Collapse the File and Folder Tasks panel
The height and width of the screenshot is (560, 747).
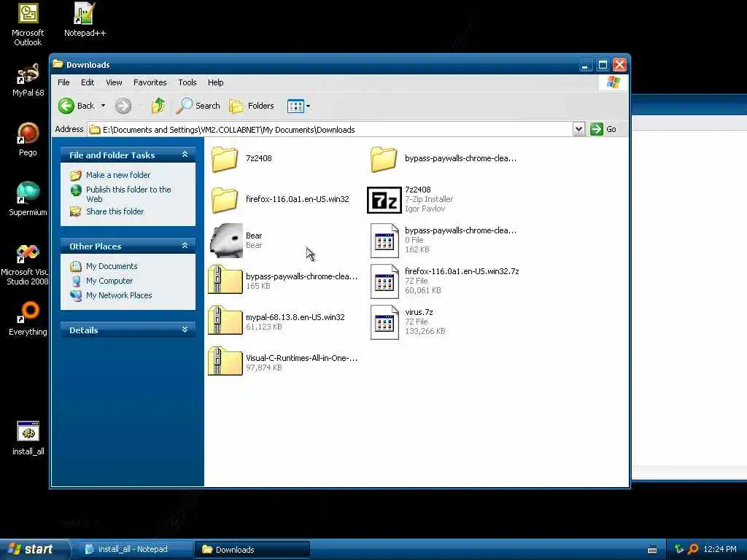point(185,155)
